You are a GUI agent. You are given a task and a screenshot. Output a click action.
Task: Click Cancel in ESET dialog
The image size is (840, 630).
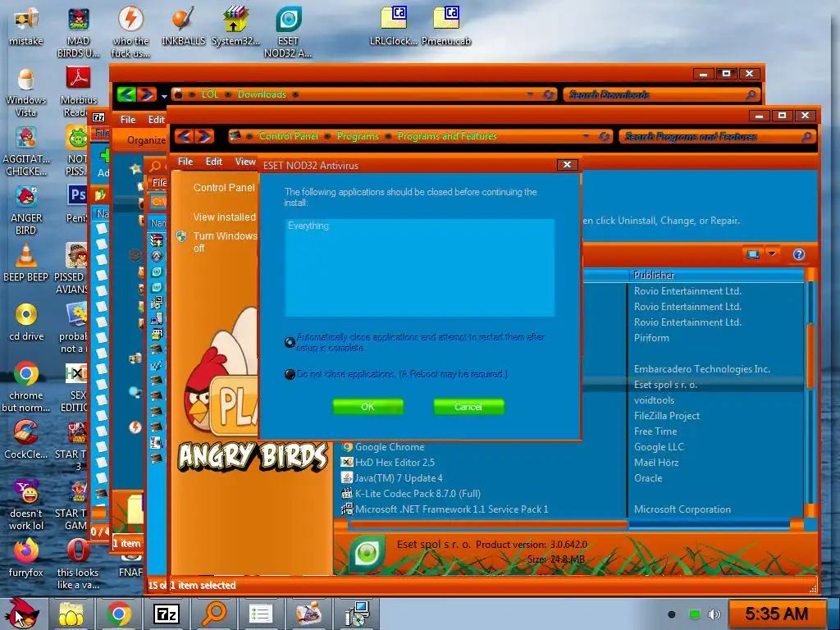tap(468, 407)
